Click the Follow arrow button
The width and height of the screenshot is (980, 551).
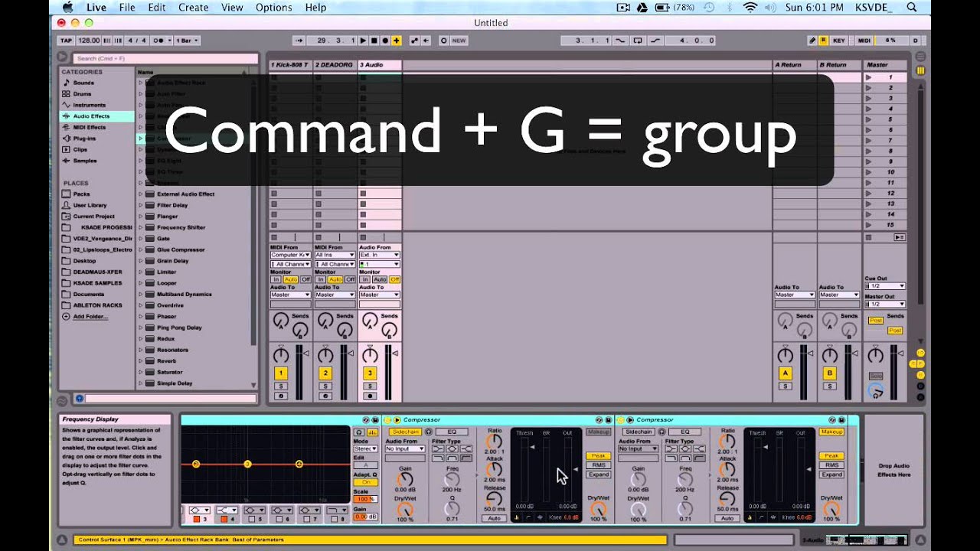pyautogui.click(x=299, y=41)
